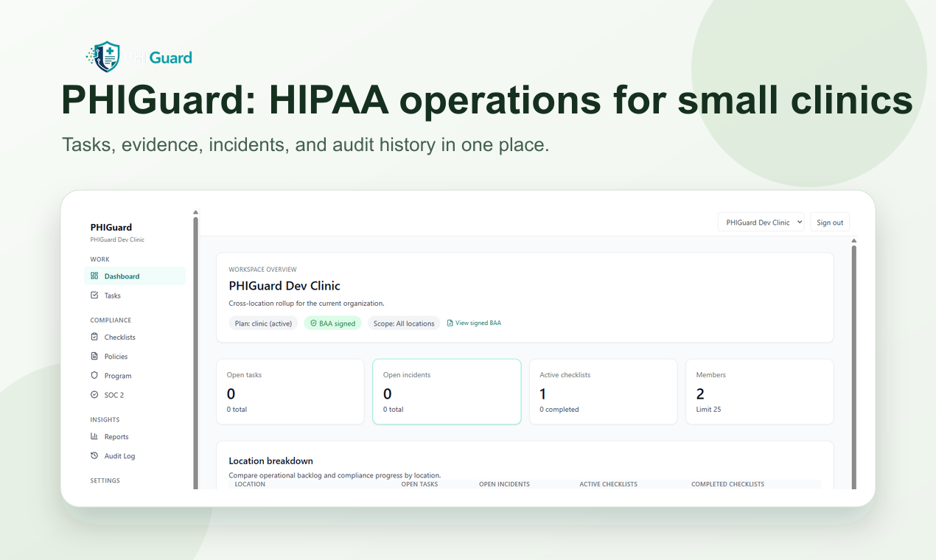Click the document icon beside View signed BAA
Screen dimensions: 936x560
(x=450, y=323)
